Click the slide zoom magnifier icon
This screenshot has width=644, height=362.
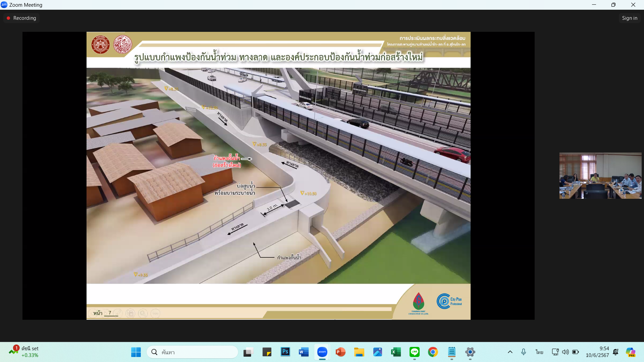tap(143, 313)
